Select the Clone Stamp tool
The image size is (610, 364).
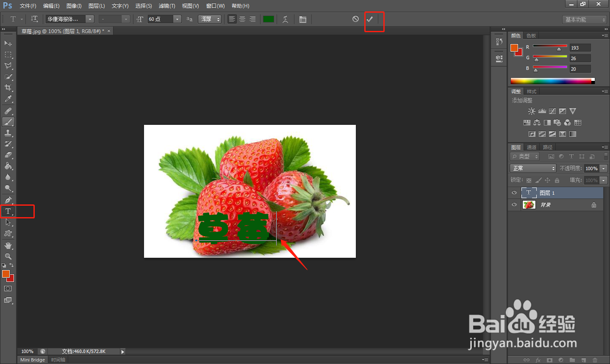(8, 133)
